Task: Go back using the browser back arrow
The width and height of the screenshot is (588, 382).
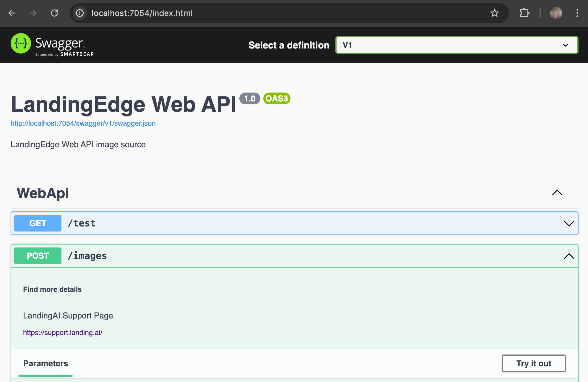Action: coord(12,13)
